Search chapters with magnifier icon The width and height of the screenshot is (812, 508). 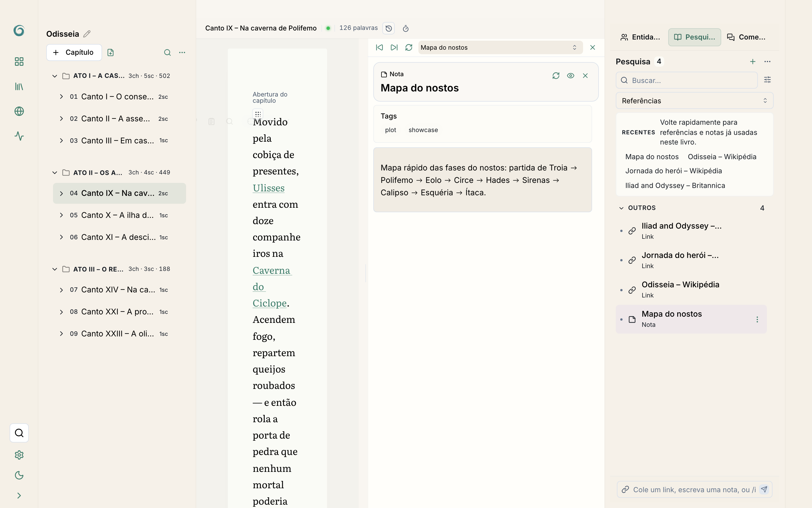[x=167, y=52]
